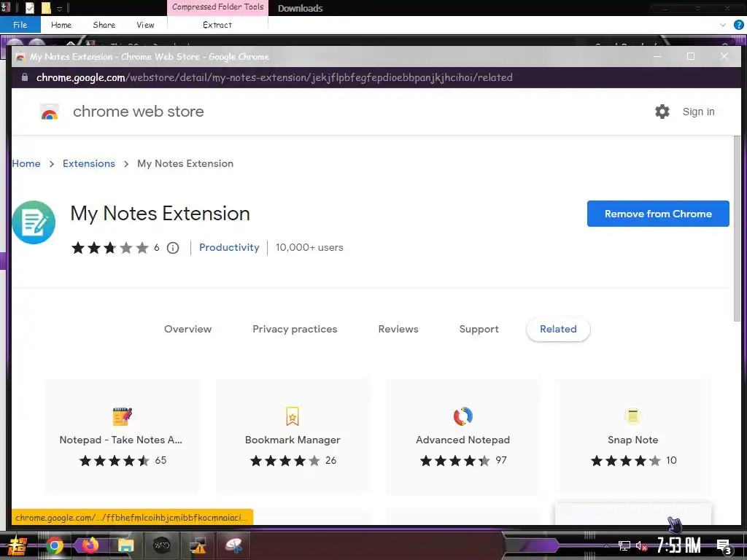This screenshot has height=560, width=747.
Task: Switch to the Support tab
Action: 479,329
